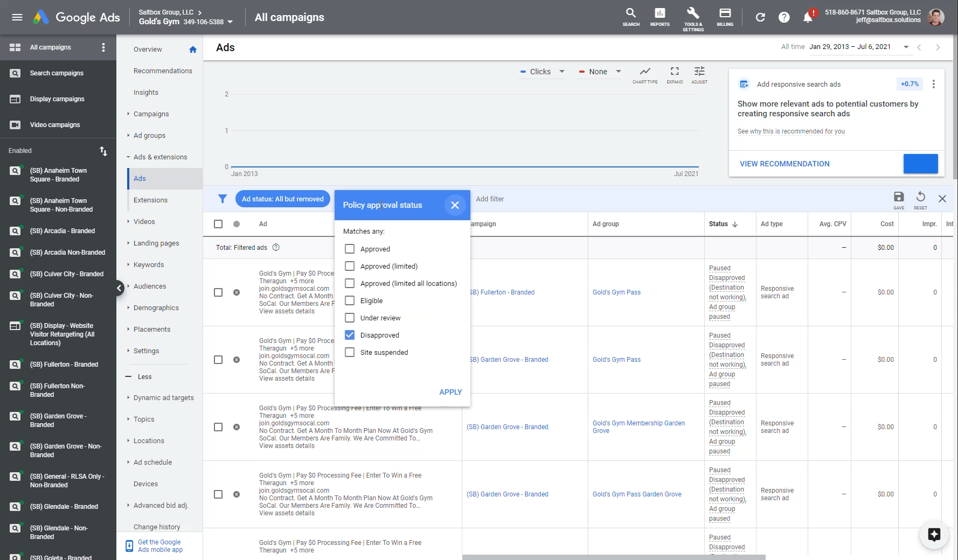Reset the filters
The height and width of the screenshot is (560, 958).
click(920, 200)
